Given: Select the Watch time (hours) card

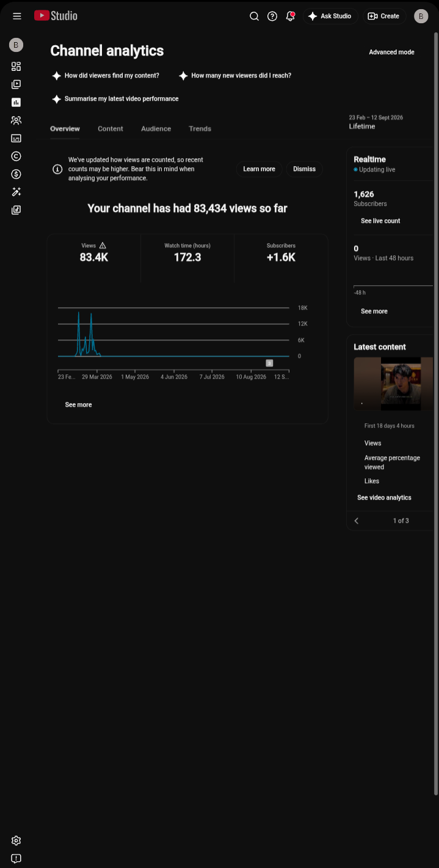Looking at the screenshot, I should coord(187,258).
